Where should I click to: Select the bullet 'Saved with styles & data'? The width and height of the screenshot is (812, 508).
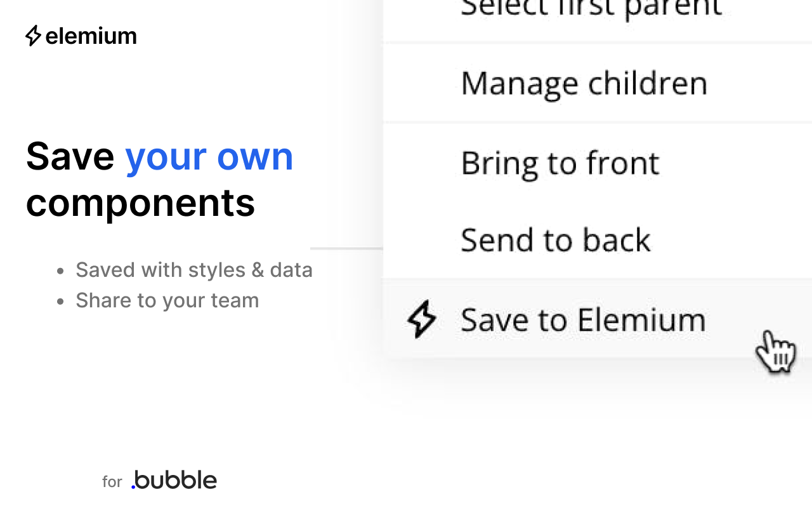coord(194,269)
